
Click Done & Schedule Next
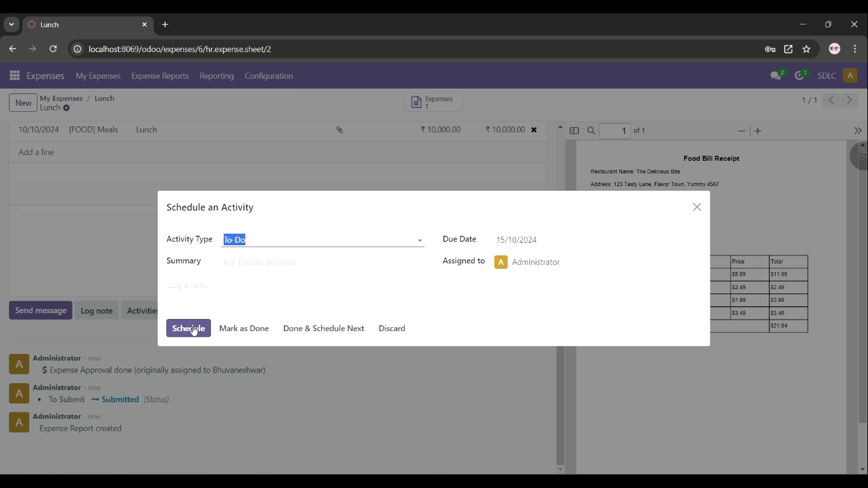323,329
